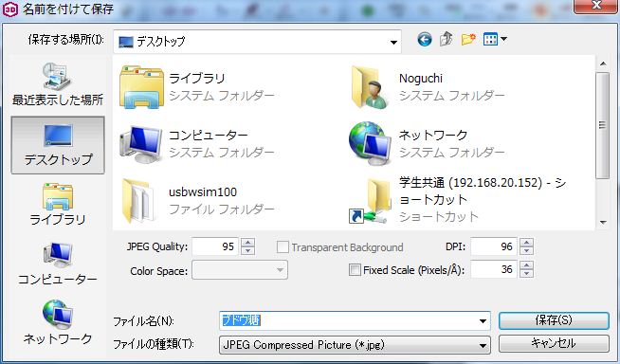
Task: Click the 保存(S) save button
Action: (554, 320)
